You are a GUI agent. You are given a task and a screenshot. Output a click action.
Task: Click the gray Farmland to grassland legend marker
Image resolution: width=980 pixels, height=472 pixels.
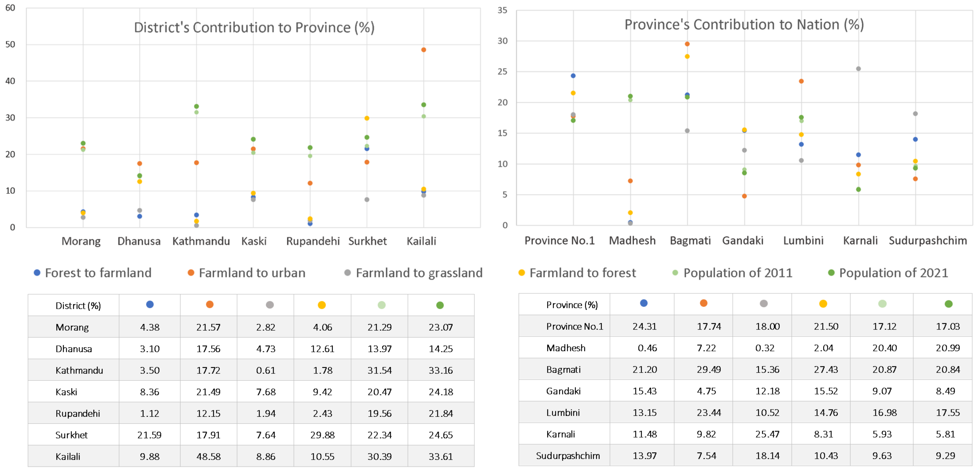coord(347,272)
